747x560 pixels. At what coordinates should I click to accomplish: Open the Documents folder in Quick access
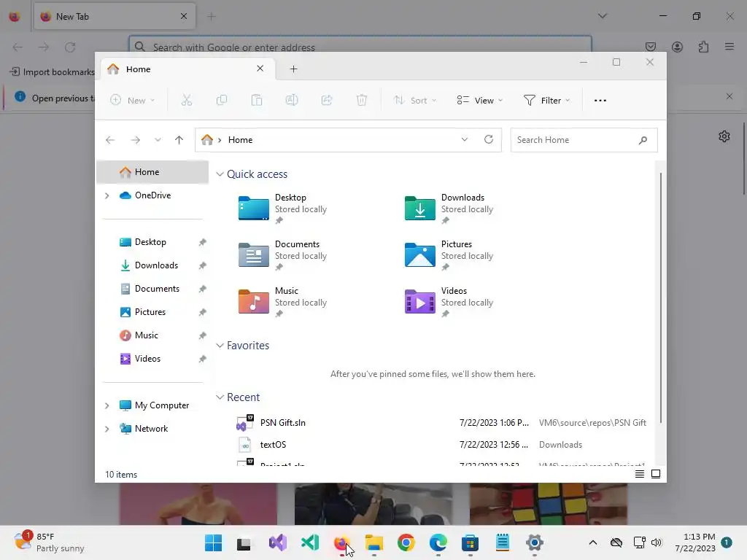(x=284, y=255)
